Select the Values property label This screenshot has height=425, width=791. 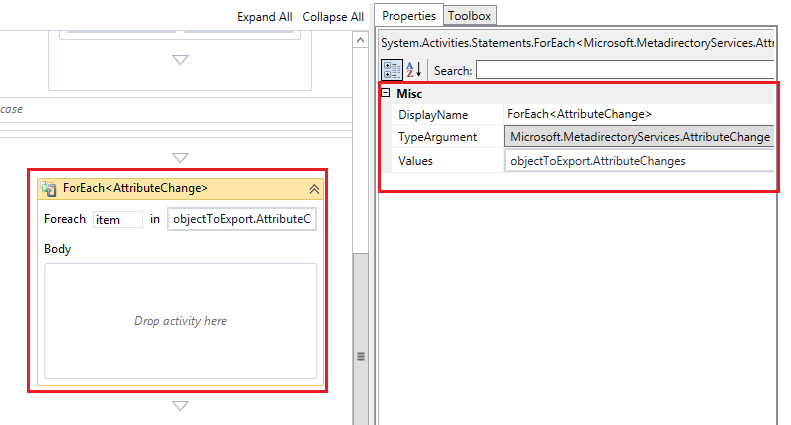[x=415, y=161]
